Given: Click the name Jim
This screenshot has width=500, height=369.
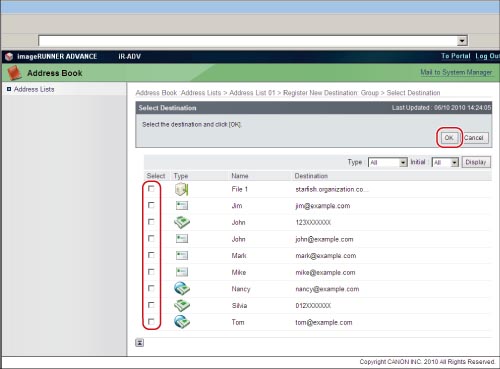Looking at the screenshot, I should pos(237,206).
